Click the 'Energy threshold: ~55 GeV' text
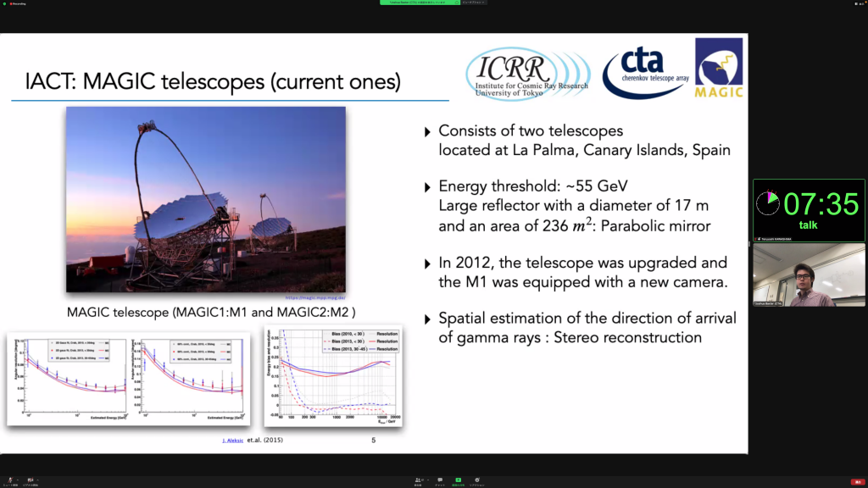868x488 pixels. click(533, 186)
